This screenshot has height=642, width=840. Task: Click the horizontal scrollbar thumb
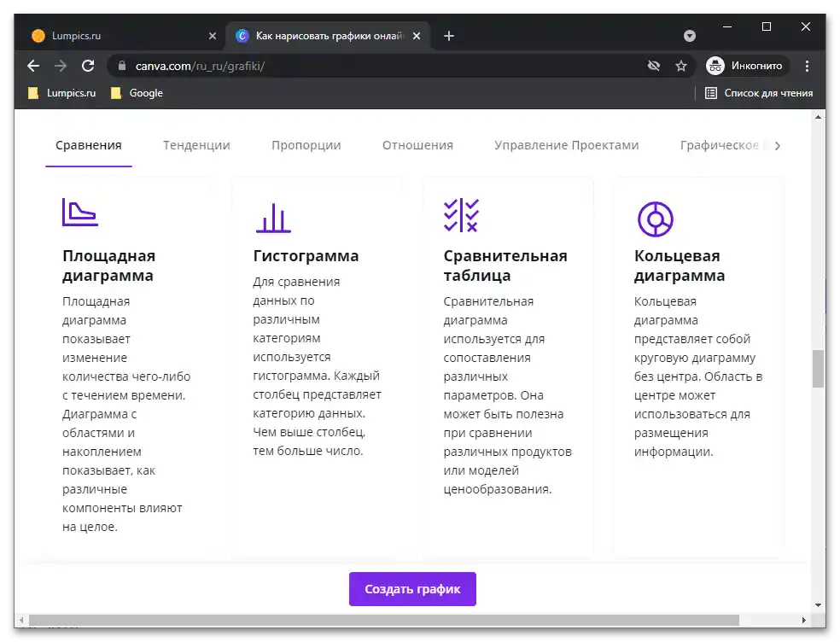click(x=383, y=620)
